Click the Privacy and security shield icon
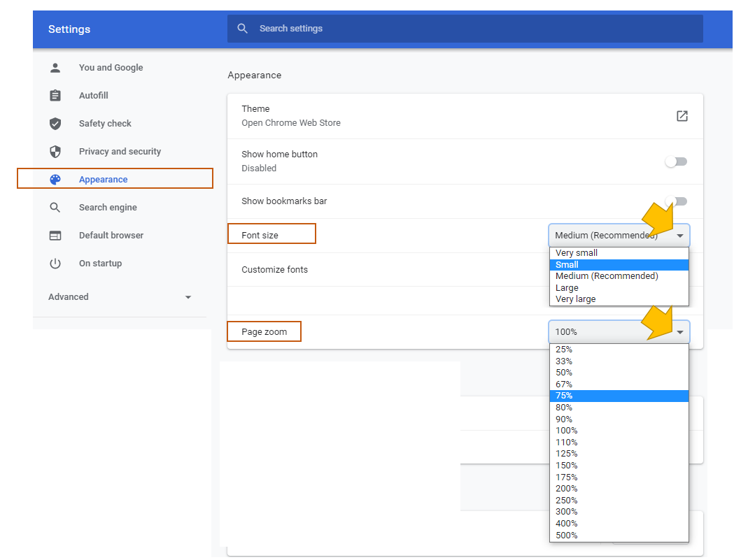 pyautogui.click(x=55, y=152)
